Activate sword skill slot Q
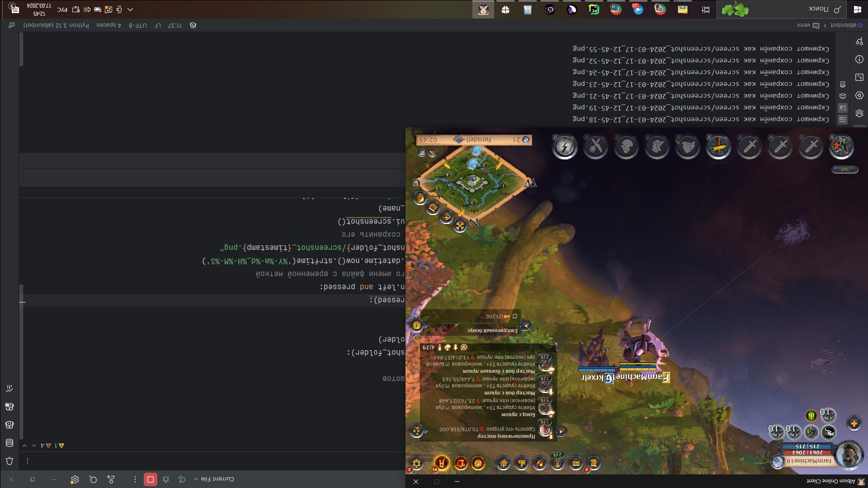 pos(811,146)
